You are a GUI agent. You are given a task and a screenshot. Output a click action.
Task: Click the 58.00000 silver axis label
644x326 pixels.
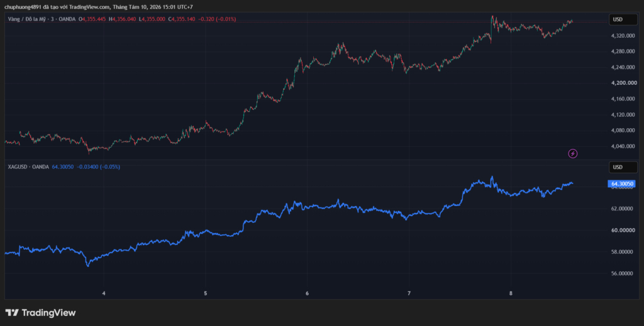pos(623,252)
